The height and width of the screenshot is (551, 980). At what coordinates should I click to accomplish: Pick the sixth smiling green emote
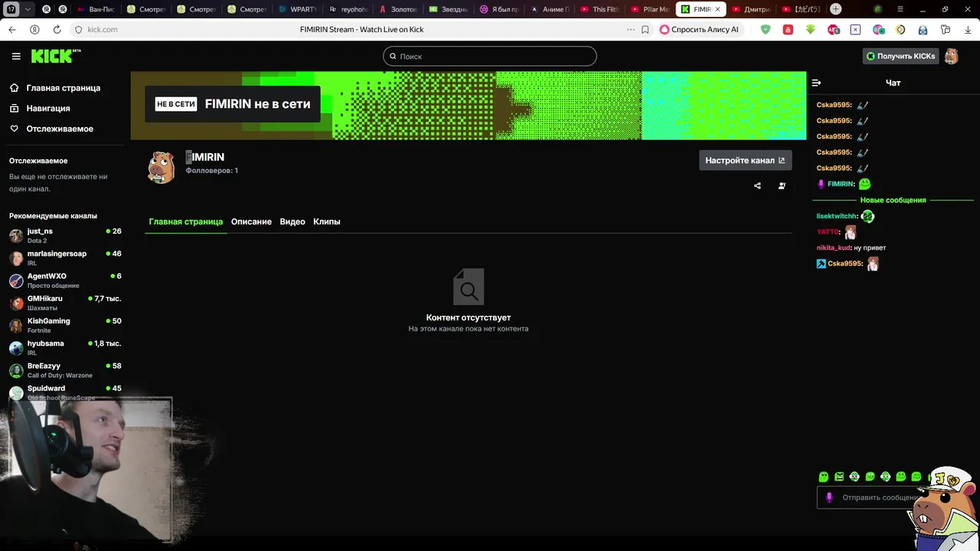coord(901,477)
